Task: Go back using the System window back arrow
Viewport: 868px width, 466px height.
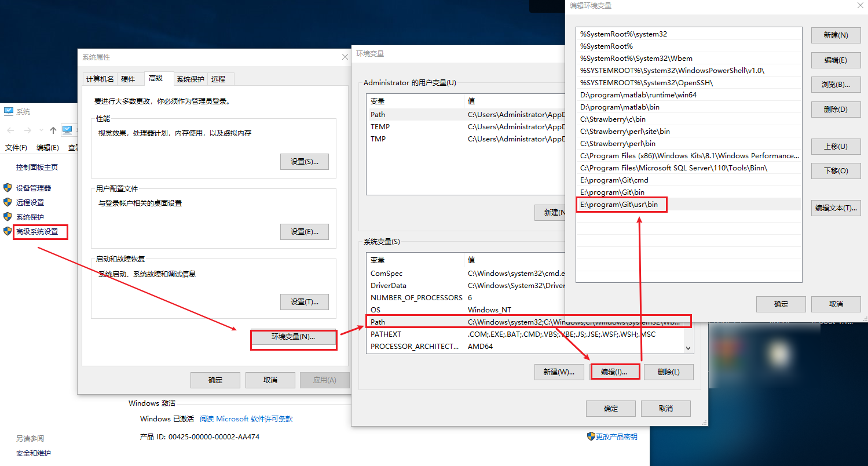Action: coord(11,130)
